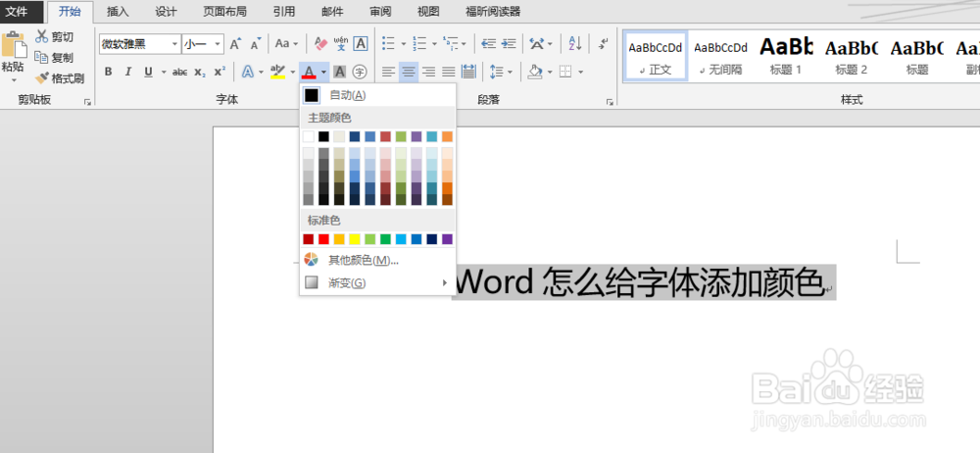Expand the bullet list style arrow

click(x=403, y=44)
